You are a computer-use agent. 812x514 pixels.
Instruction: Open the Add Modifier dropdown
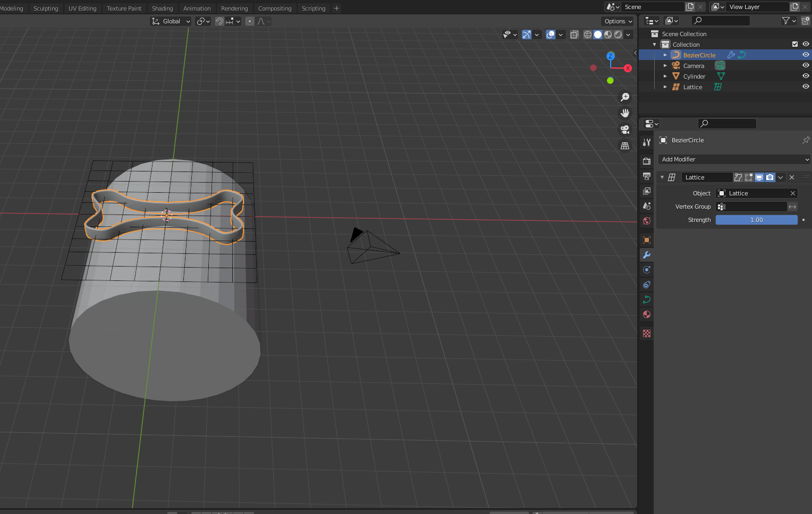click(734, 159)
